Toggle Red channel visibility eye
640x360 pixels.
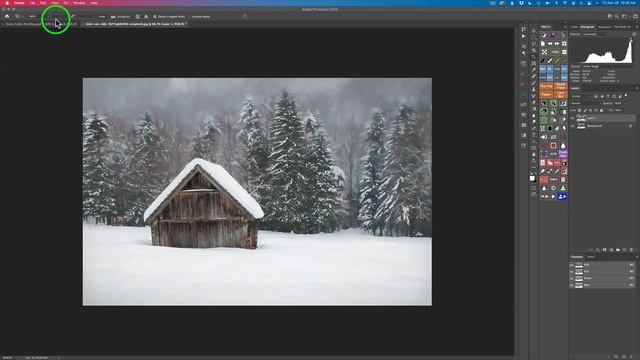(x=571, y=271)
